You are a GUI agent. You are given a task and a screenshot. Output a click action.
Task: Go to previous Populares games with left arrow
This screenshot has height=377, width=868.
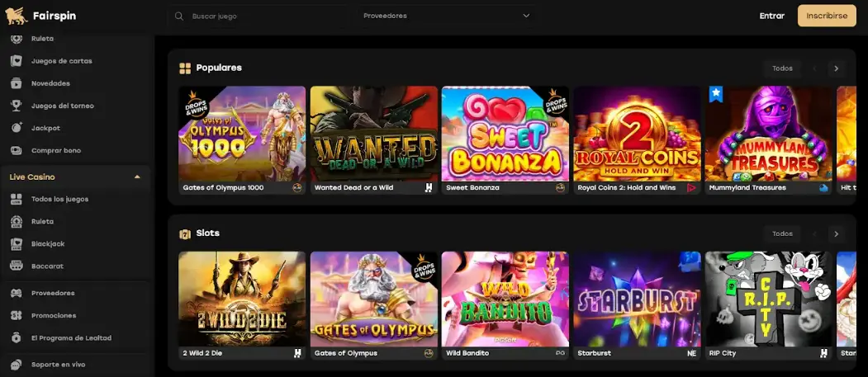(x=814, y=68)
